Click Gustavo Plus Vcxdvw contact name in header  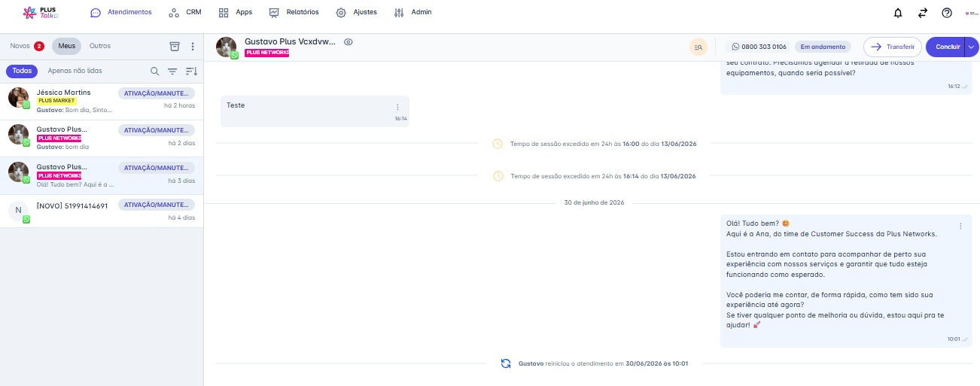pyautogui.click(x=290, y=42)
